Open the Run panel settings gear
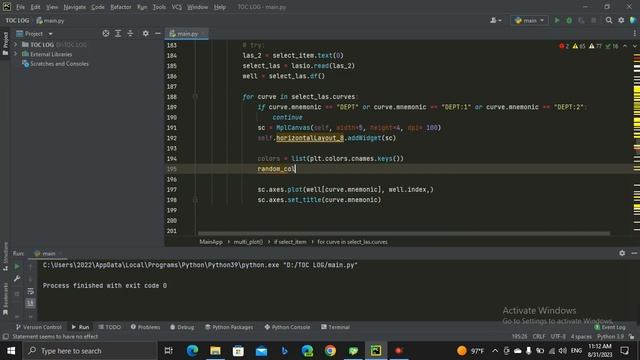This screenshot has height=360, width=640. click(622, 253)
